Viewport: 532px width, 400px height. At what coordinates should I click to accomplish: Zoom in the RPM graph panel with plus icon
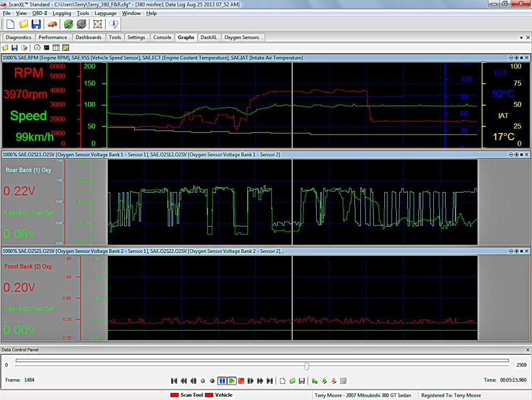pyautogui.click(x=516, y=58)
